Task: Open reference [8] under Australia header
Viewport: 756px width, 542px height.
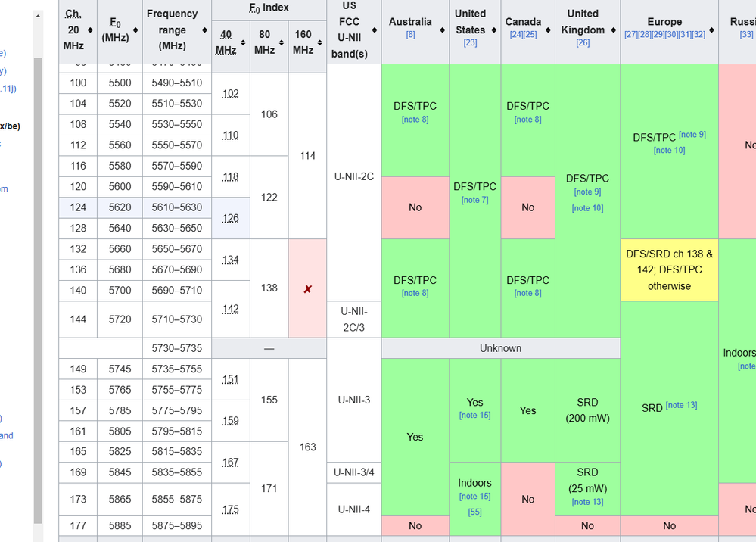Action: (410, 35)
